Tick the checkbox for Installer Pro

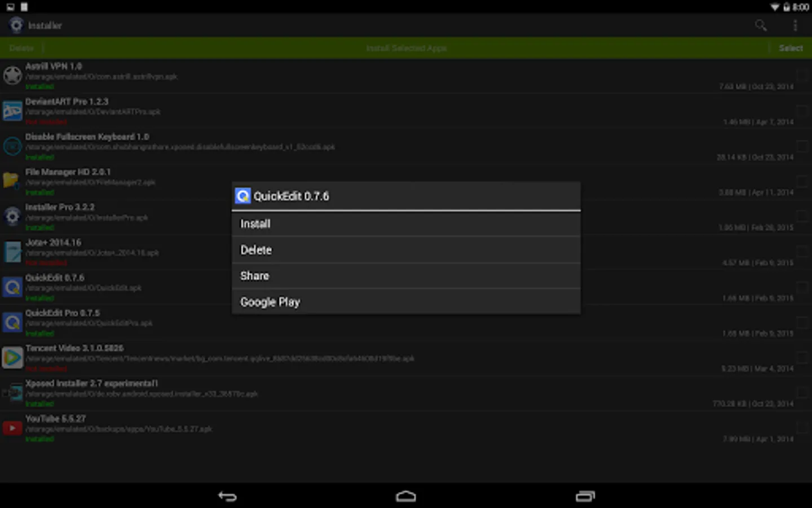(x=802, y=217)
